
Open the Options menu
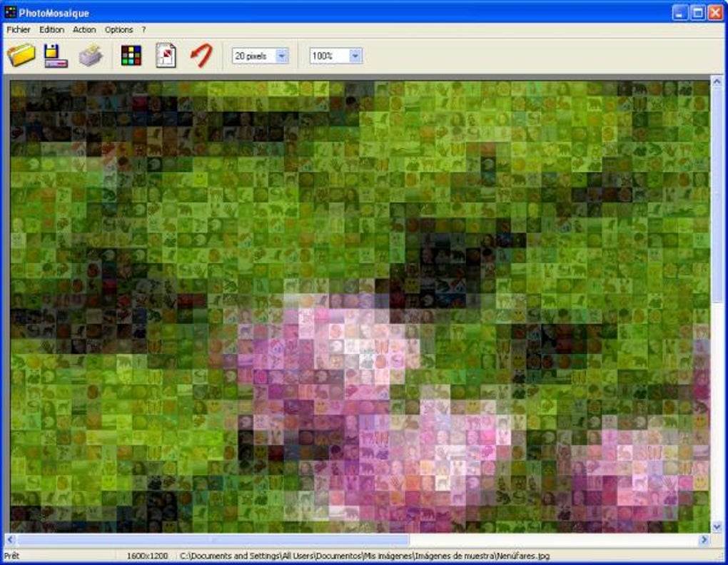point(118,30)
